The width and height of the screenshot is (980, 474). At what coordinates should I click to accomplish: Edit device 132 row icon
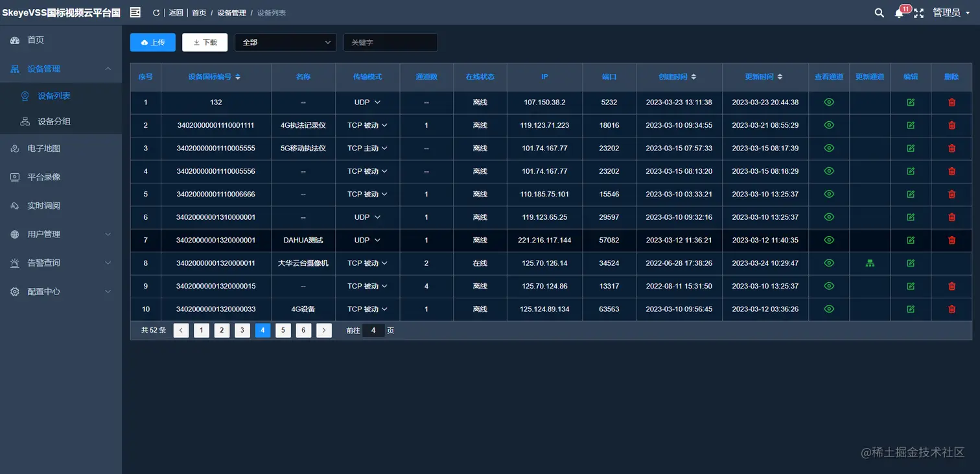[x=911, y=102]
